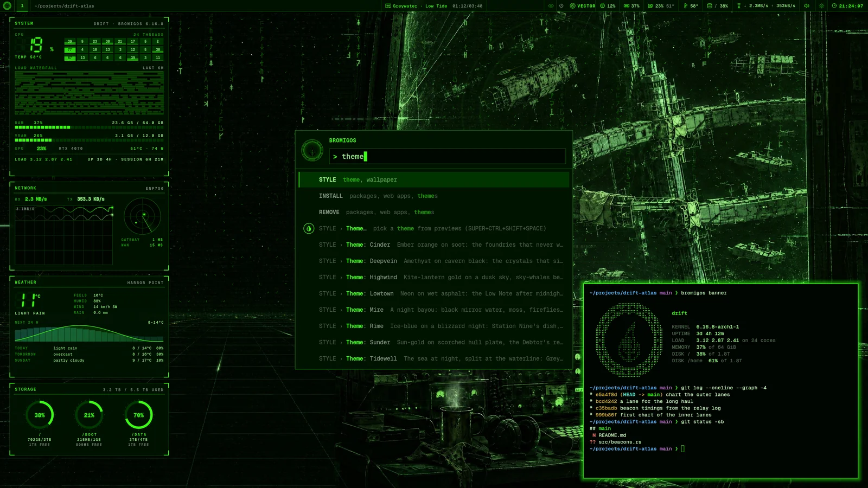
Task: Choose the Theme: Lowtown result
Action: coord(434,293)
